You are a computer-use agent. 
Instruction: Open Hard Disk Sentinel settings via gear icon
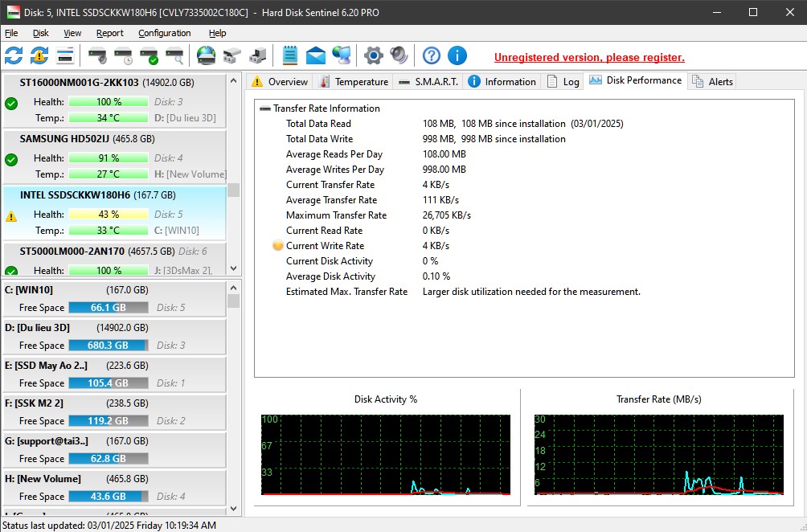(x=372, y=55)
